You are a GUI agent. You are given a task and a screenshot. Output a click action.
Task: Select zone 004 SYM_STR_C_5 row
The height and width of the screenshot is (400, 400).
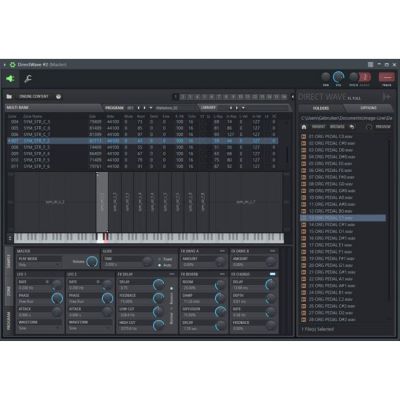pyautogui.click(x=143, y=122)
